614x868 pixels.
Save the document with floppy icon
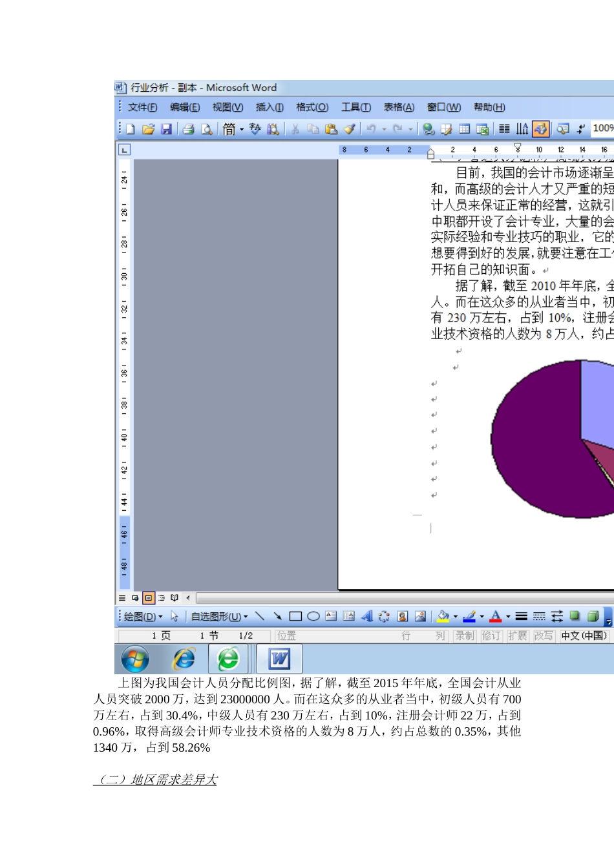[x=167, y=129]
